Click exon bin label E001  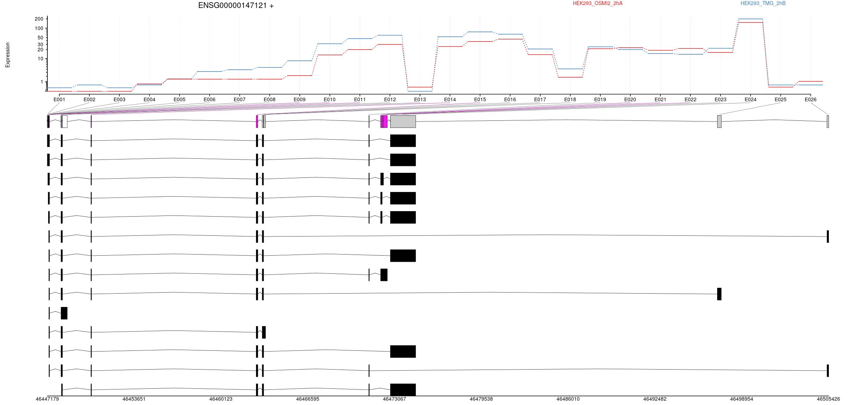pyautogui.click(x=59, y=99)
